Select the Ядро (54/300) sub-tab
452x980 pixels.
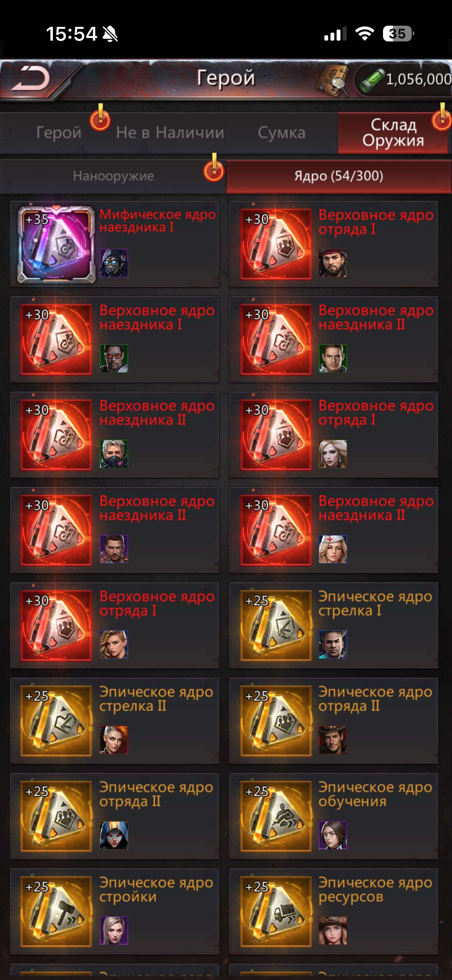click(x=339, y=176)
